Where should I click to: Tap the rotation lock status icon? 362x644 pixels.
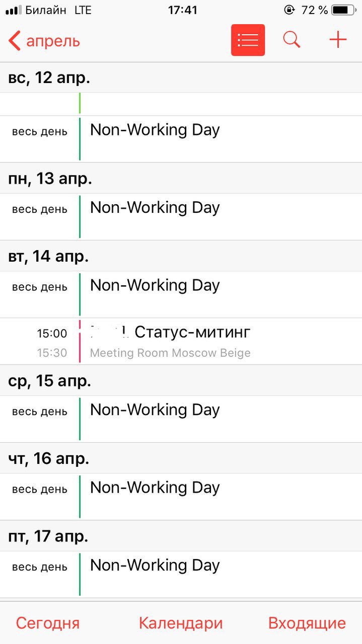click(289, 10)
